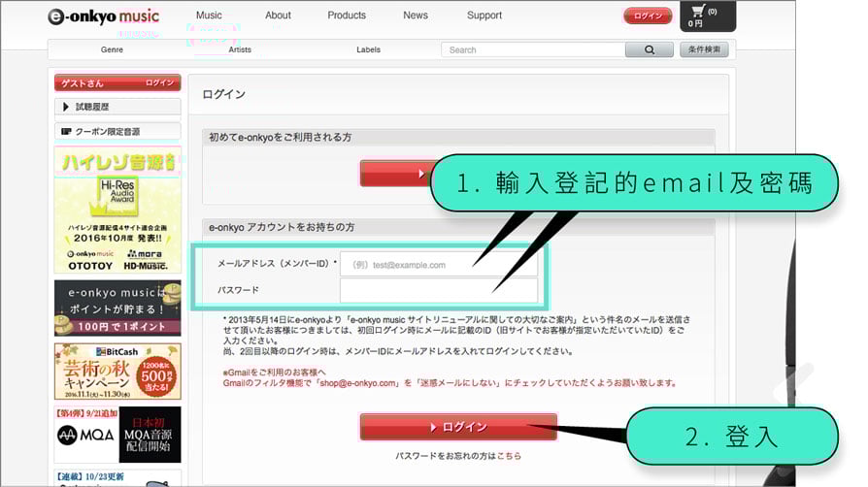Click the coupon icon beside クーポン限定音源

pos(66,132)
